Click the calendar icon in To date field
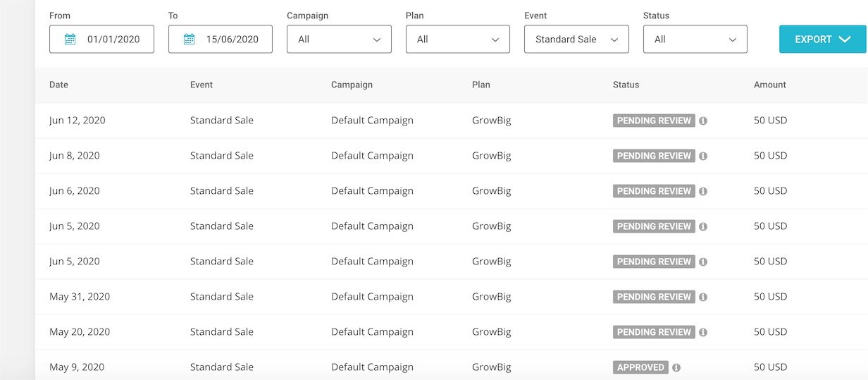The height and width of the screenshot is (380, 868). (189, 39)
